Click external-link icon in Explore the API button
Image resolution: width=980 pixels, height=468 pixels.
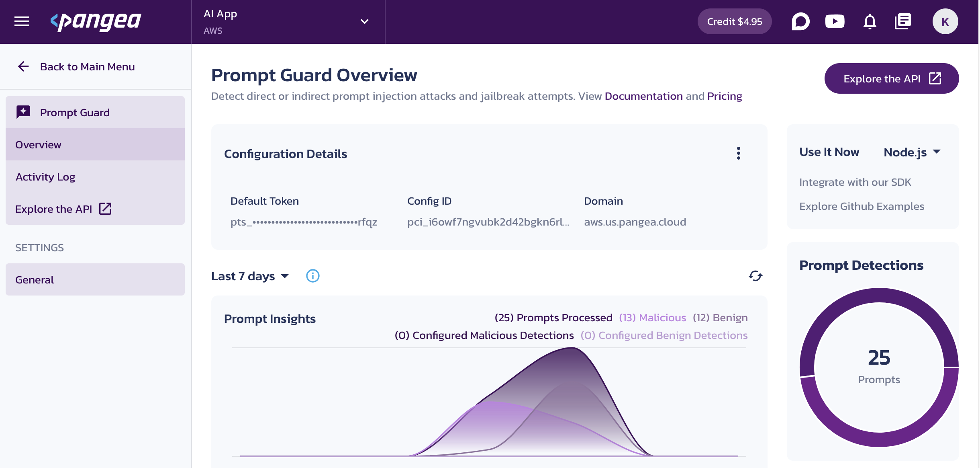(x=935, y=78)
